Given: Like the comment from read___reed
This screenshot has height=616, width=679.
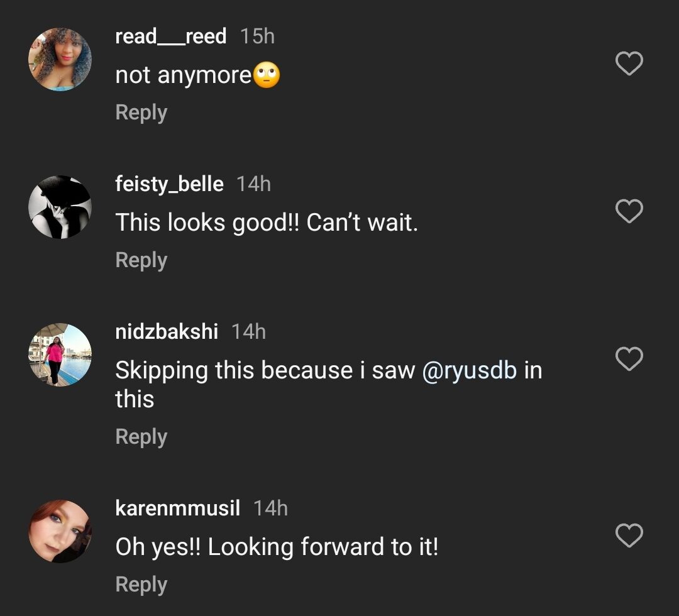Looking at the screenshot, I should tap(629, 63).
